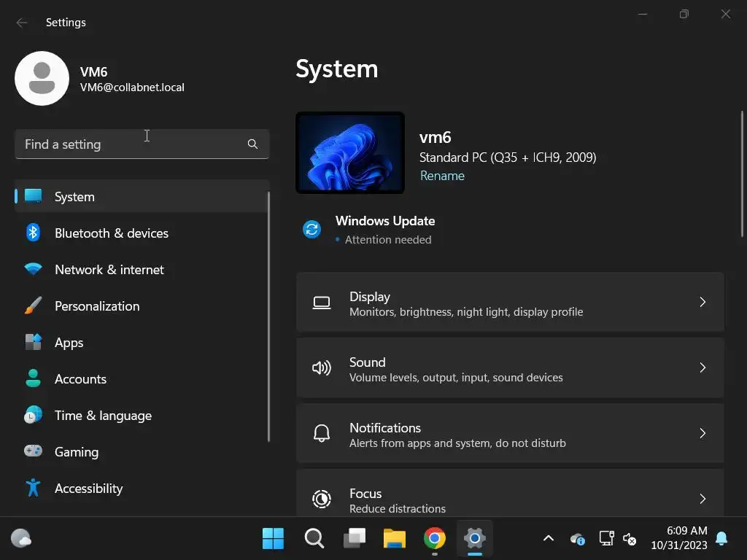Open Windows Update Attention needed
The width and height of the screenshot is (747, 560).
pos(388,239)
